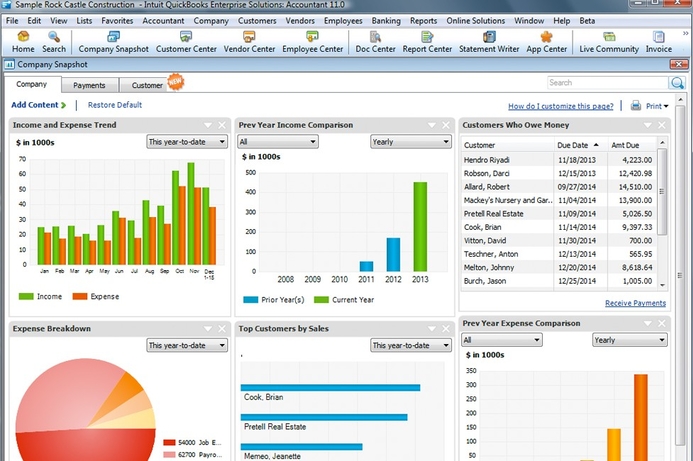Close the Prev Year Expense Comparison panel
This screenshot has height=461, width=693.
662,324
